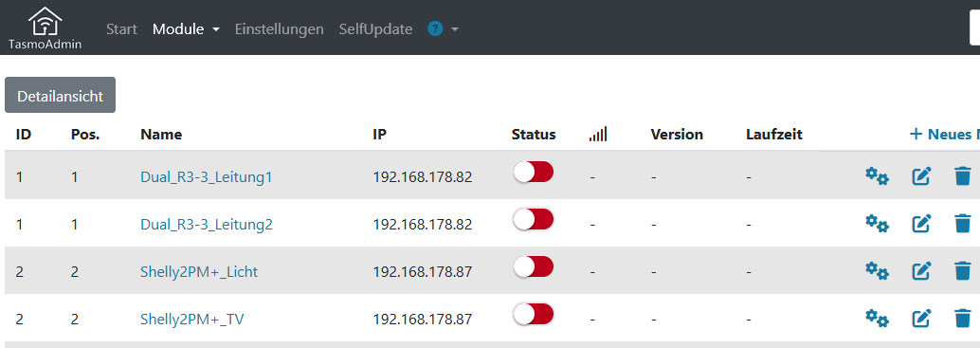This screenshot has height=348, width=980.
Task: Toggle power for Shelly2PM+_Licht
Action: [534, 266]
